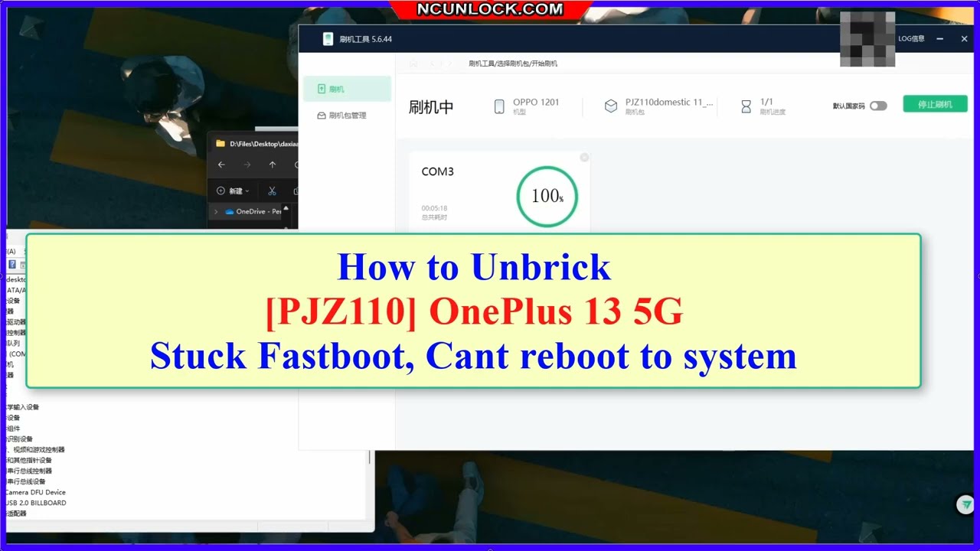
Task: Click the PJZ110domestic package name
Action: (669, 102)
